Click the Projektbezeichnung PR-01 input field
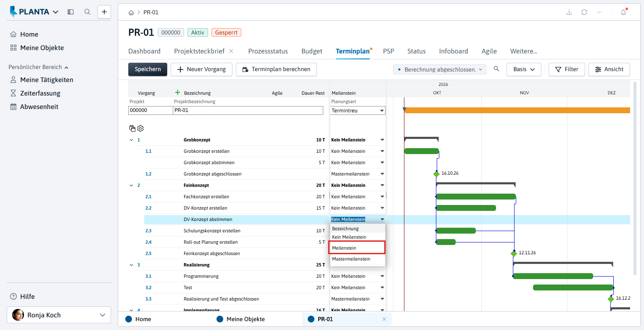The height and width of the screenshot is (330, 644). point(248,111)
